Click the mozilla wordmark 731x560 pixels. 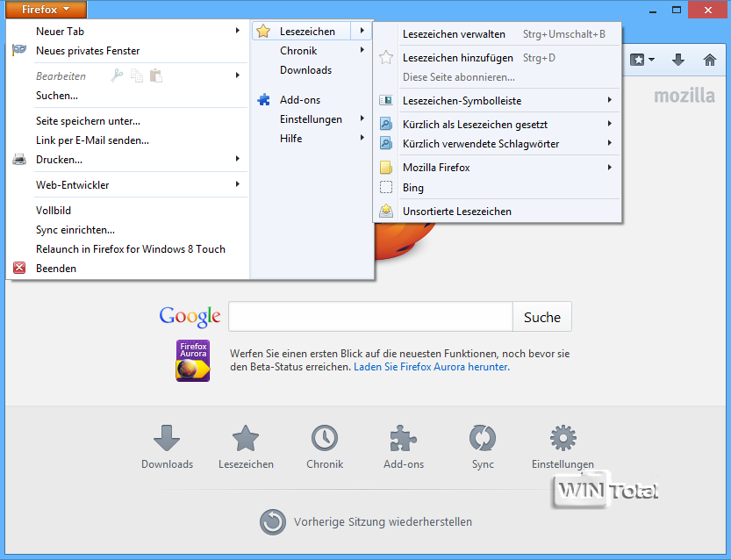[x=684, y=96]
